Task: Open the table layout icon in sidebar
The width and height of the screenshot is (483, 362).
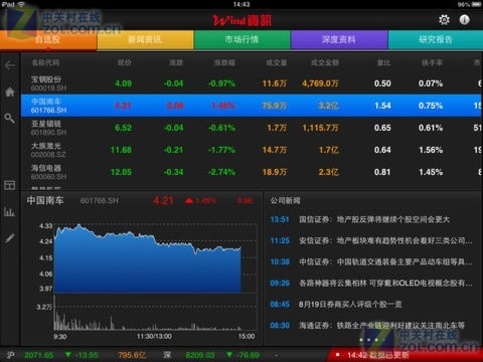Action: point(10,185)
